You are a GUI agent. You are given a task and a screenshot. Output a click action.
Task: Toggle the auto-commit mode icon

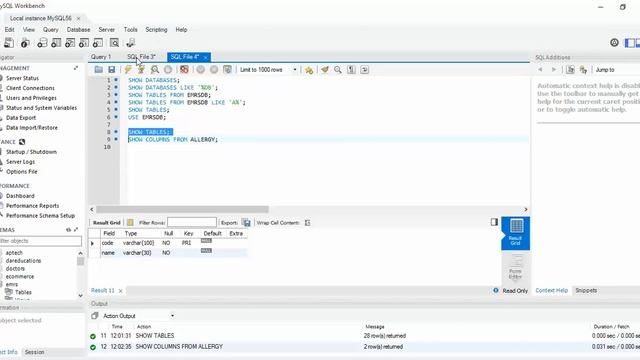tap(227, 69)
